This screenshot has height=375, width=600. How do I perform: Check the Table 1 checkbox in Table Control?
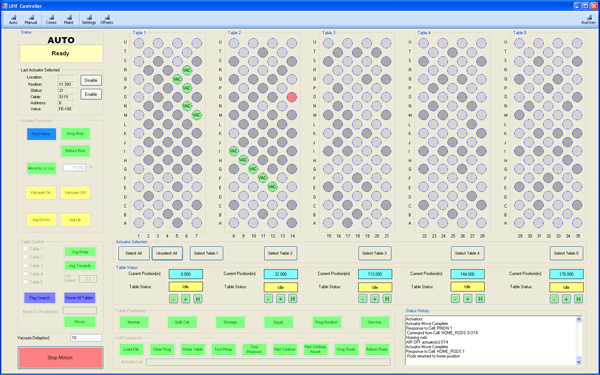click(x=25, y=249)
